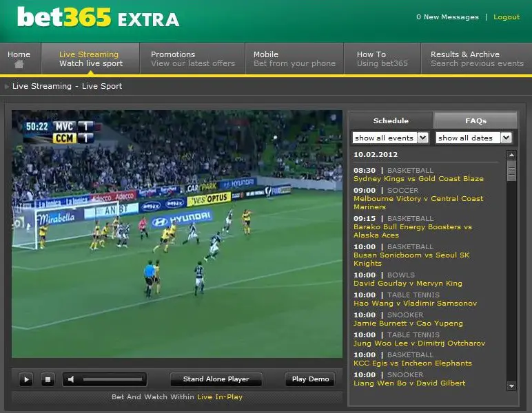
Task: Click the Play Demo button
Action: (310, 379)
